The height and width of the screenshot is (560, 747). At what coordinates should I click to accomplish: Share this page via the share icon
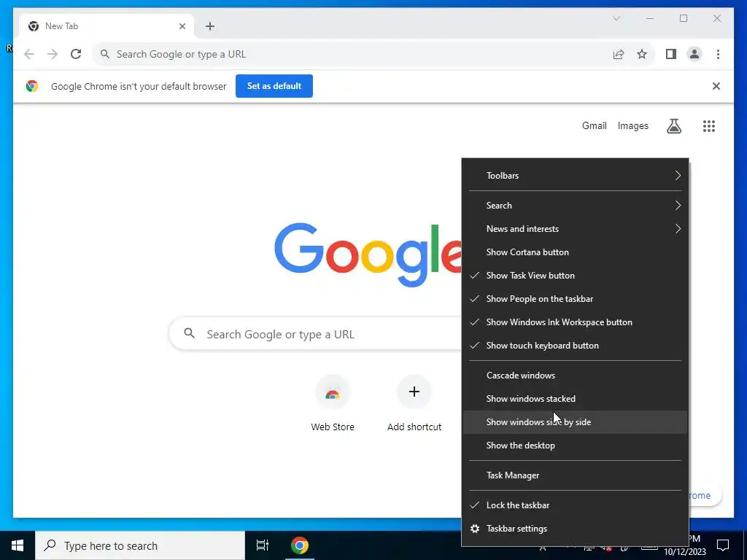pyautogui.click(x=619, y=54)
